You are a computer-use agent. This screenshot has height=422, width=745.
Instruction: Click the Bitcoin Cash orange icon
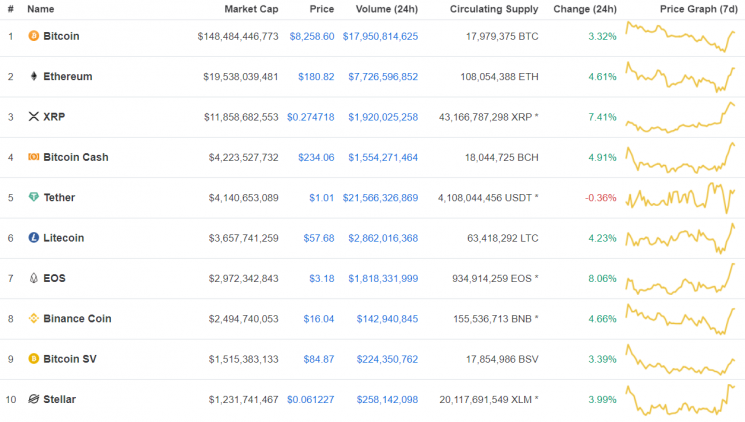pos(33,157)
